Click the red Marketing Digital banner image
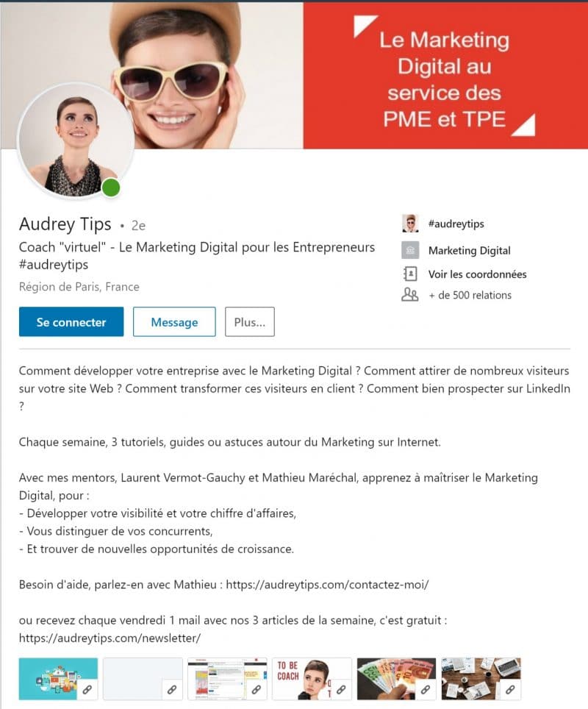Image resolution: width=588 pixels, height=709 pixels. pos(445,74)
